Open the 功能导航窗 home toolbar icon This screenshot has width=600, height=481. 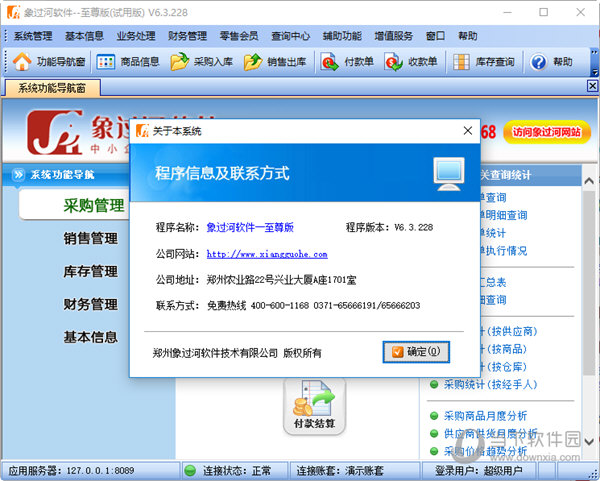click(22, 62)
